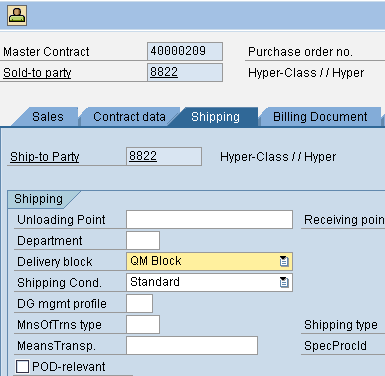
Task: Follow the Ship-to Party label link
Action: 45,157
